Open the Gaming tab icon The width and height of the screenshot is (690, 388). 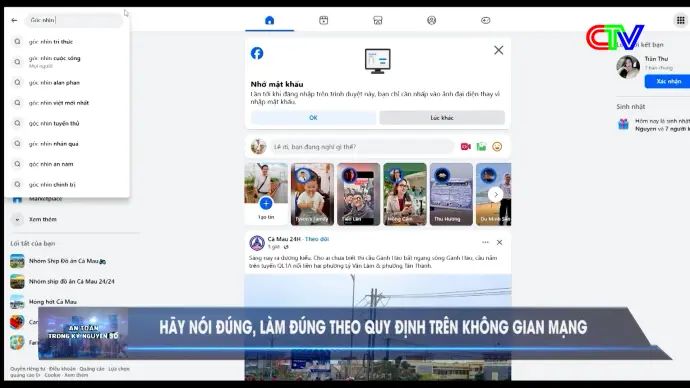(x=485, y=20)
